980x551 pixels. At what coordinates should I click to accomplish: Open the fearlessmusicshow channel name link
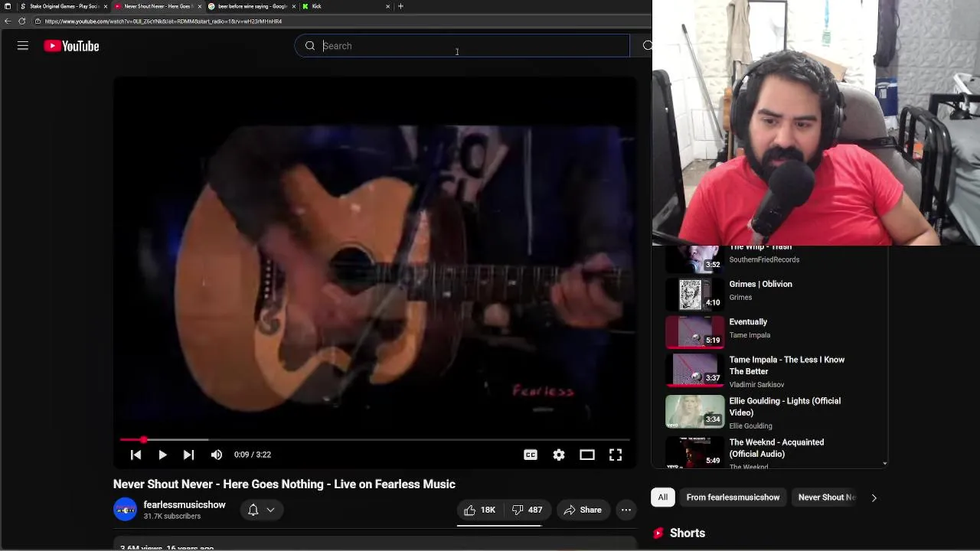(185, 504)
